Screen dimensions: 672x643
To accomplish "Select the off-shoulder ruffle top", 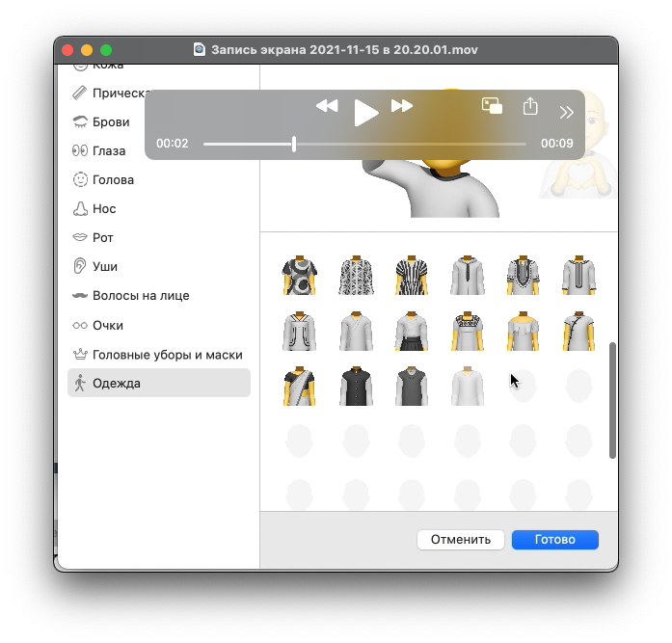I will (x=523, y=331).
